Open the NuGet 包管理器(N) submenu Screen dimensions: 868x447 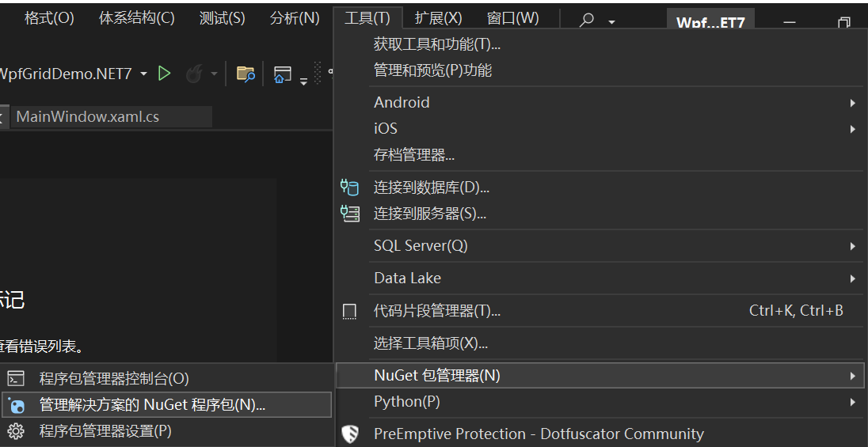pyautogui.click(x=600, y=376)
